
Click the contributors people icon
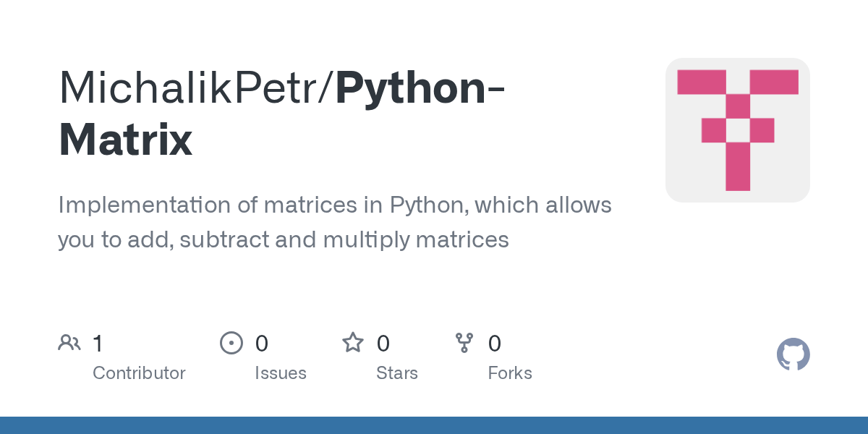(x=69, y=343)
